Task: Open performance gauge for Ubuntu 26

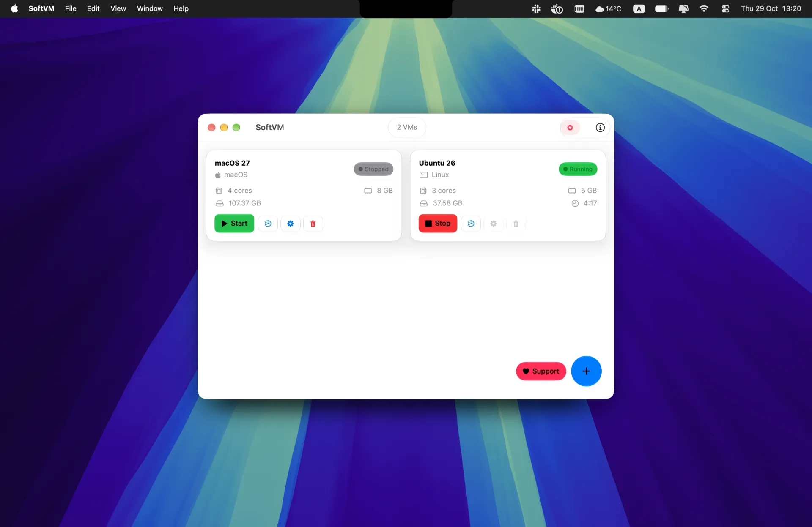Action: (x=471, y=224)
